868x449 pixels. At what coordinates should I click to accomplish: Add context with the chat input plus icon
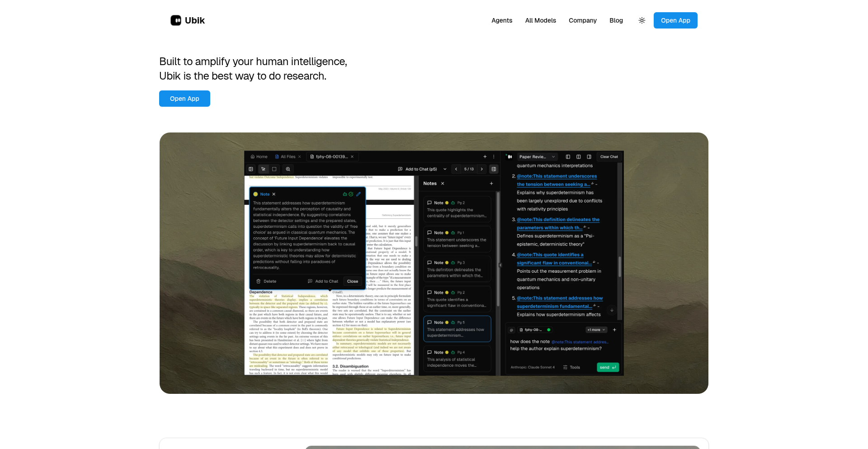[x=614, y=330]
